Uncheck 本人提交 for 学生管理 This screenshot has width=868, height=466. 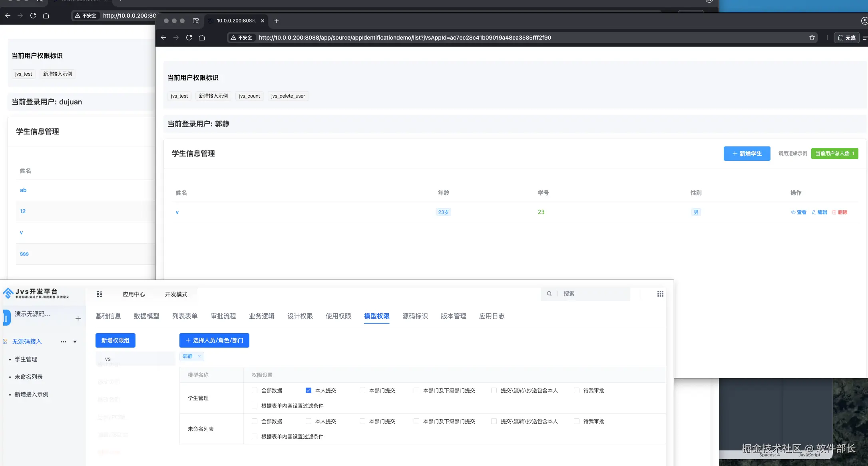click(309, 390)
